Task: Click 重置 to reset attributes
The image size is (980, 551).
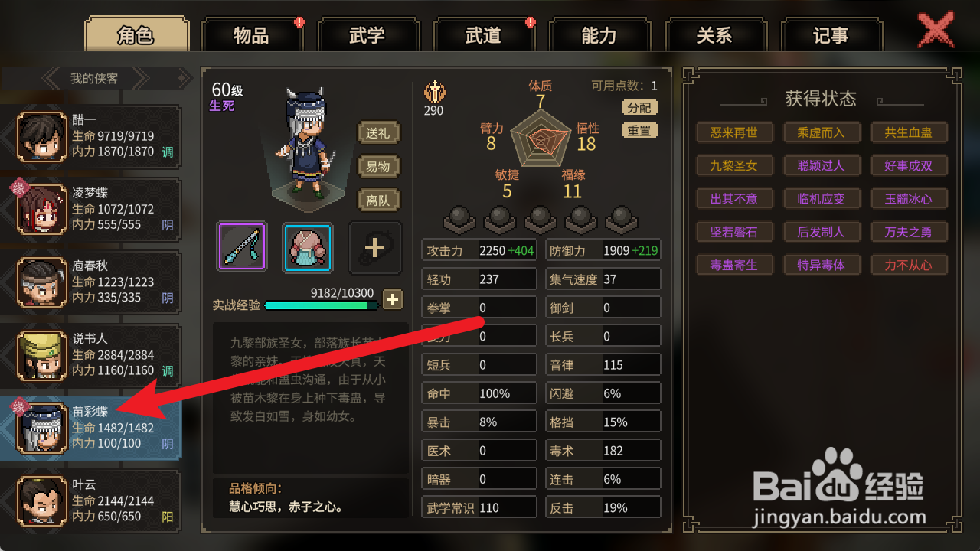Action: (x=639, y=131)
